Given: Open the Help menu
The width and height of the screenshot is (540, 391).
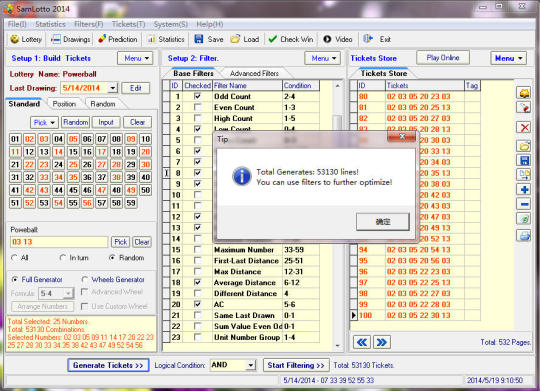Looking at the screenshot, I should pyautogui.click(x=210, y=24).
